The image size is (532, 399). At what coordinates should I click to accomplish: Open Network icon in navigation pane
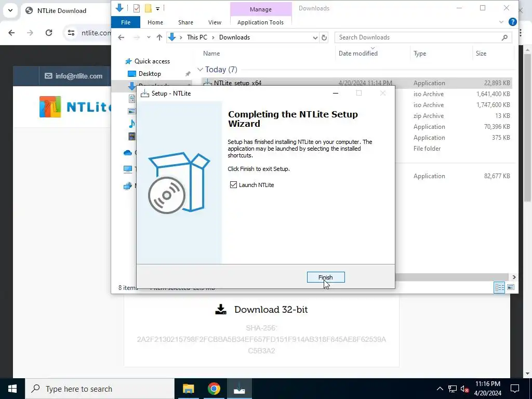[x=128, y=185]
